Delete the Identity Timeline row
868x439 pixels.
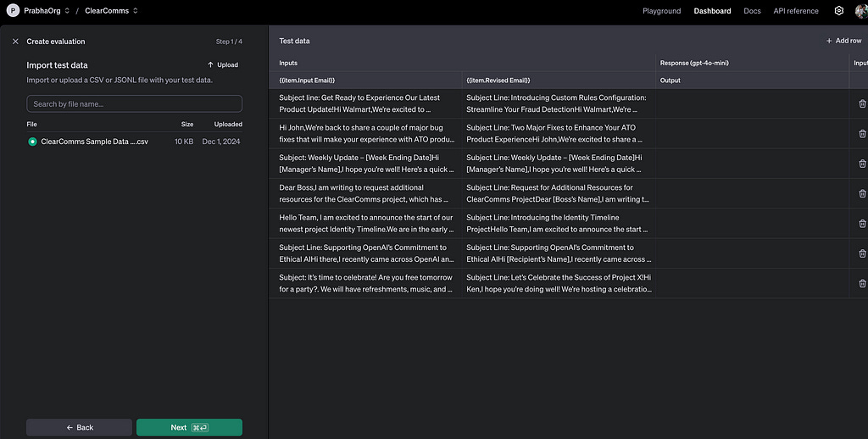[862, 223]
